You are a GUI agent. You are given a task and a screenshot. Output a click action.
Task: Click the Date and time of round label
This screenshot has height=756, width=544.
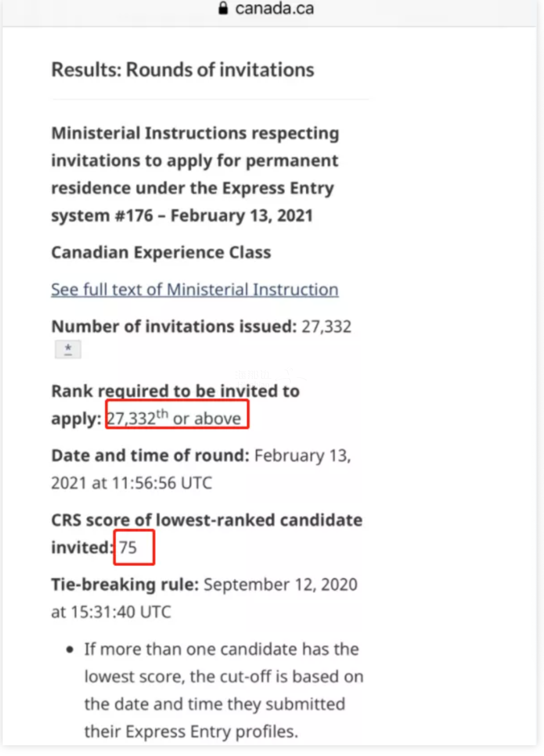151,455
